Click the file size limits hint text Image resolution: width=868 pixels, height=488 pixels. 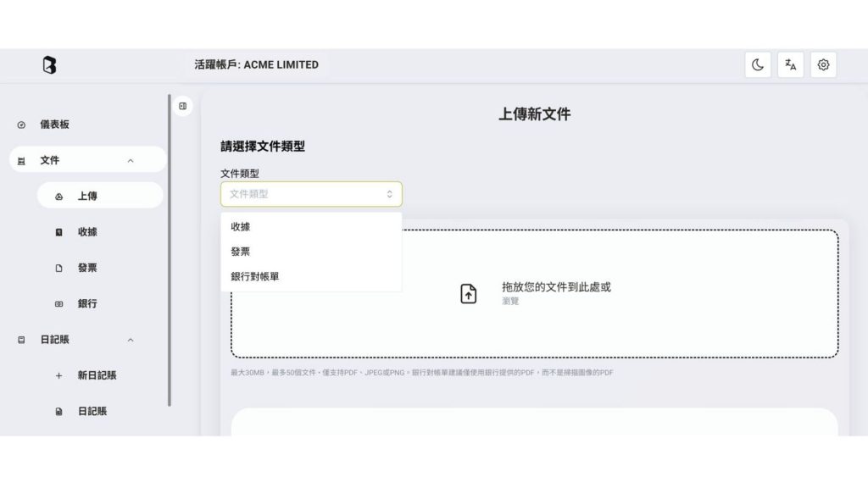[x=422, y=373]
